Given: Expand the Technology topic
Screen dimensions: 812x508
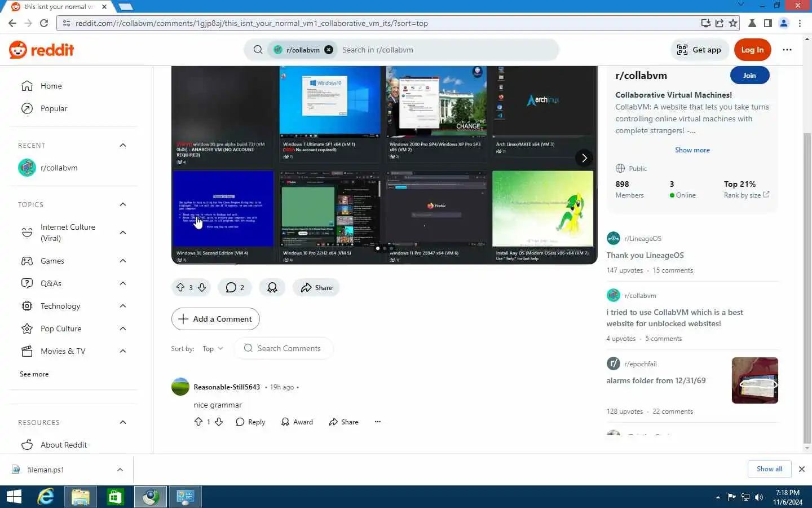Looking at the screenshot, I should (x=123, y=306).
